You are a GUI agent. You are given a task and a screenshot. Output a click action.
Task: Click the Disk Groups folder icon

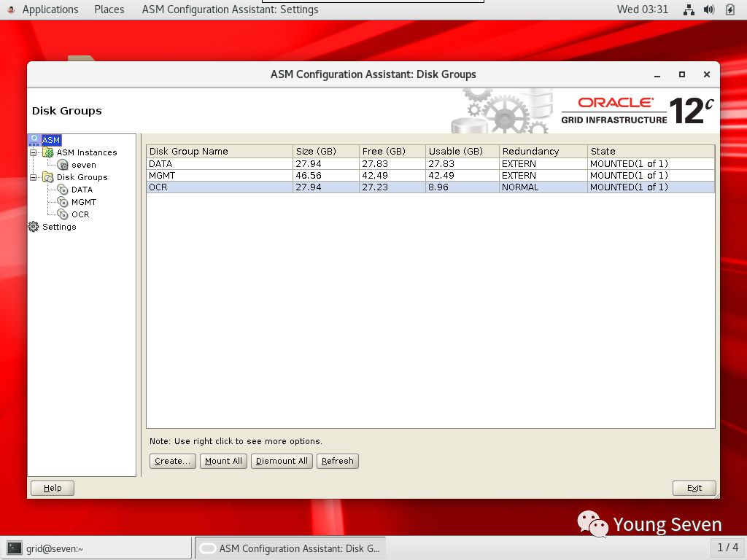click(47, 177)
